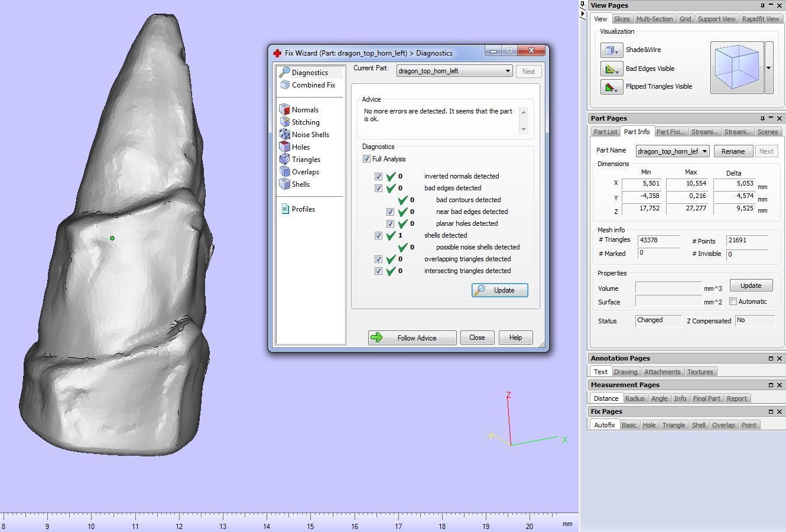Screen dimensions: 786x532
Task: Select Normals fix step
Action: [299, 110]
